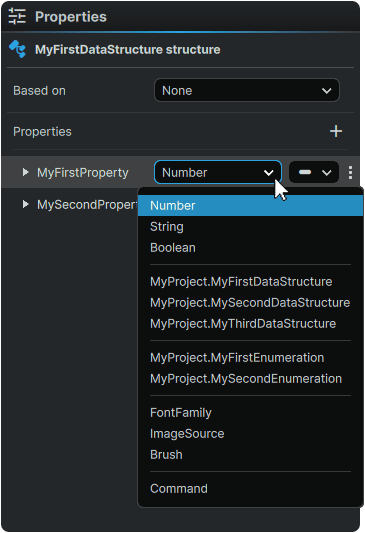This screenshot has width=365, height=533.
Task: Choose MyProject.MyFirstEnumeration type
Action: pyautogui.click(x=250, y=358)
